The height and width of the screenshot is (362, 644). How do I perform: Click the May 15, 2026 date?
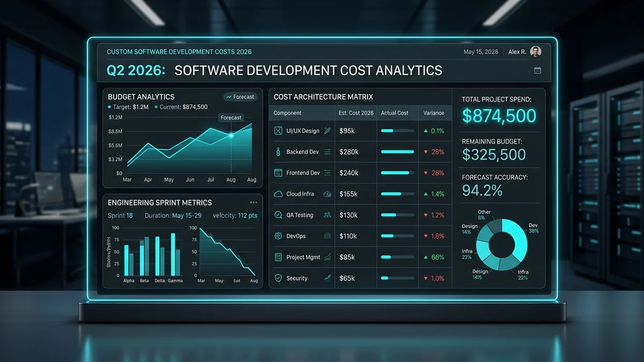pos(481,52)
